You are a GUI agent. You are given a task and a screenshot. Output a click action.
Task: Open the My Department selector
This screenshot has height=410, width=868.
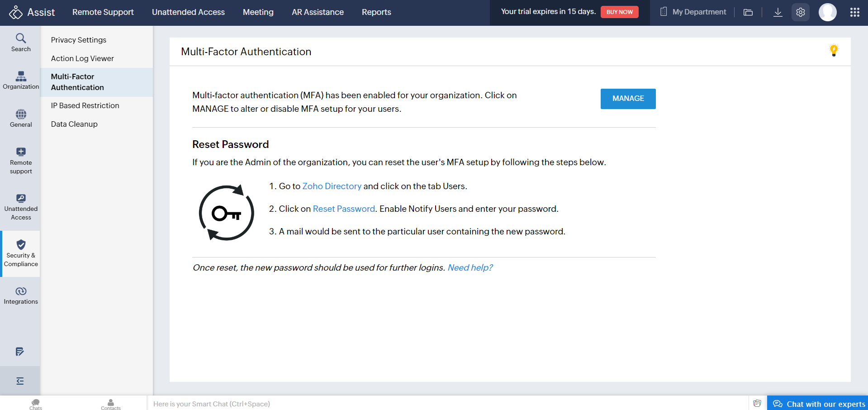pos(693,12)
